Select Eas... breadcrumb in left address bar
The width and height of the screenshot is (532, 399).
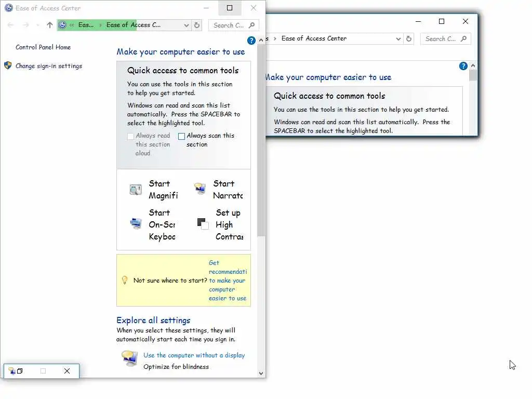tap(86, 25)
